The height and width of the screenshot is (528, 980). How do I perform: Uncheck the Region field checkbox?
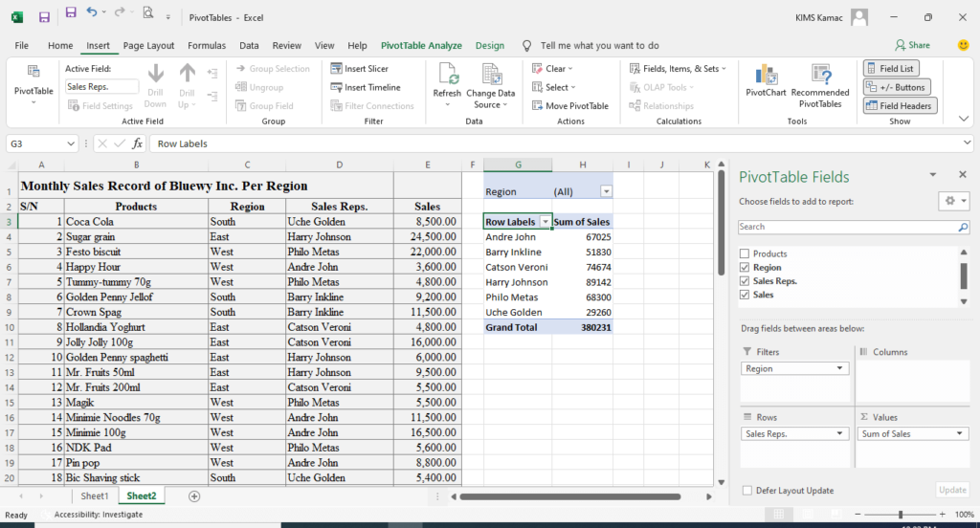(x=745, y=268)
